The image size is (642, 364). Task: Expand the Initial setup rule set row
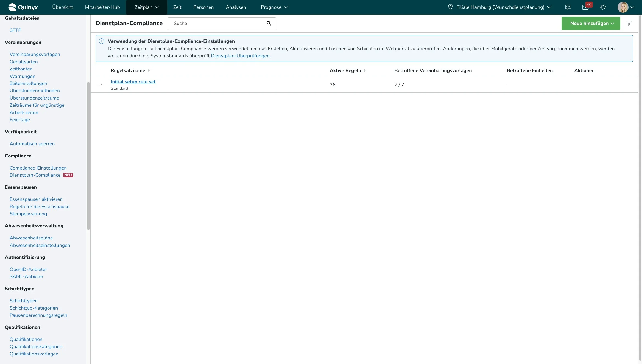[x=101, y=85]
